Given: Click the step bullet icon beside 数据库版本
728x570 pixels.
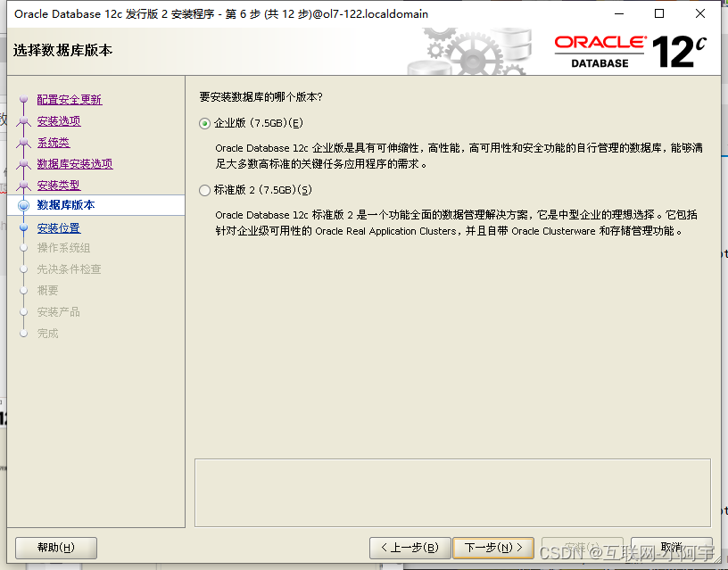Looking at the screenshot, I should [x=24, y=206].
